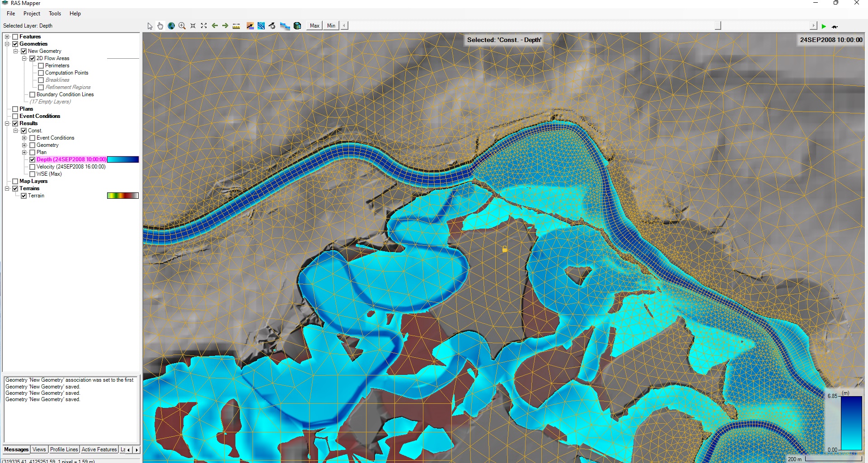Uncheck the Terrain layer checkbox

point(23,196)
